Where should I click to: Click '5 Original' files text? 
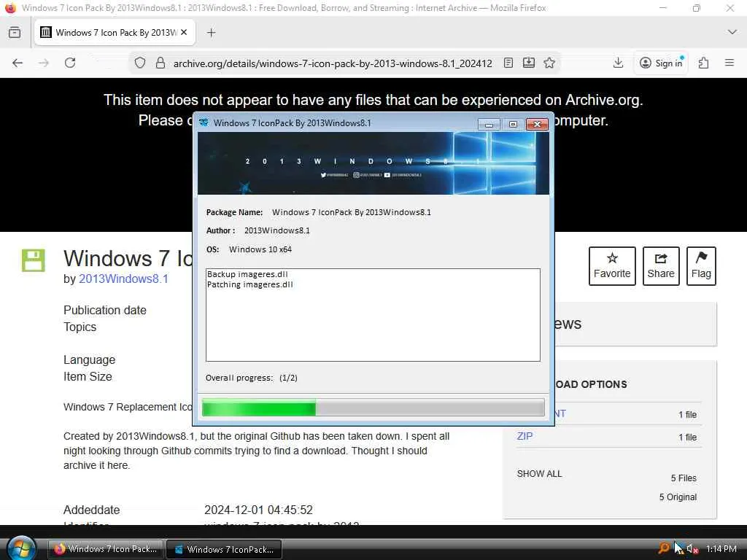tap(678, 497)
